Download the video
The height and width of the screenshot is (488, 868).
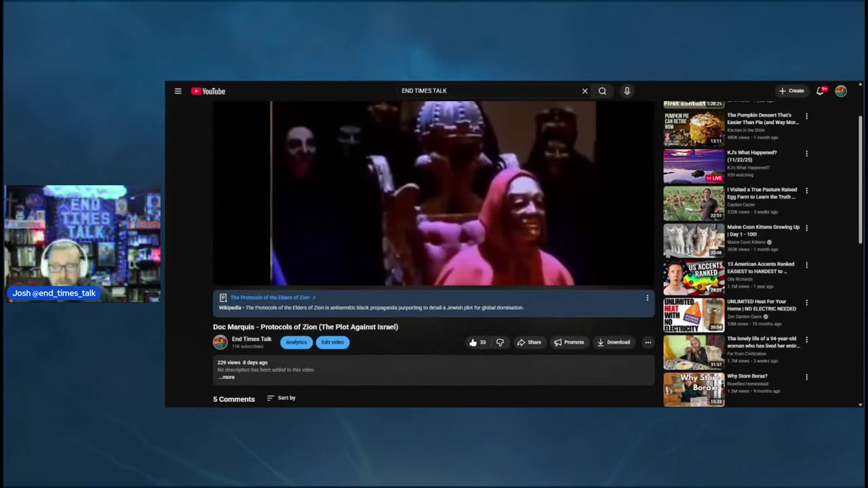pyautogui.click(x=614, y=342)
